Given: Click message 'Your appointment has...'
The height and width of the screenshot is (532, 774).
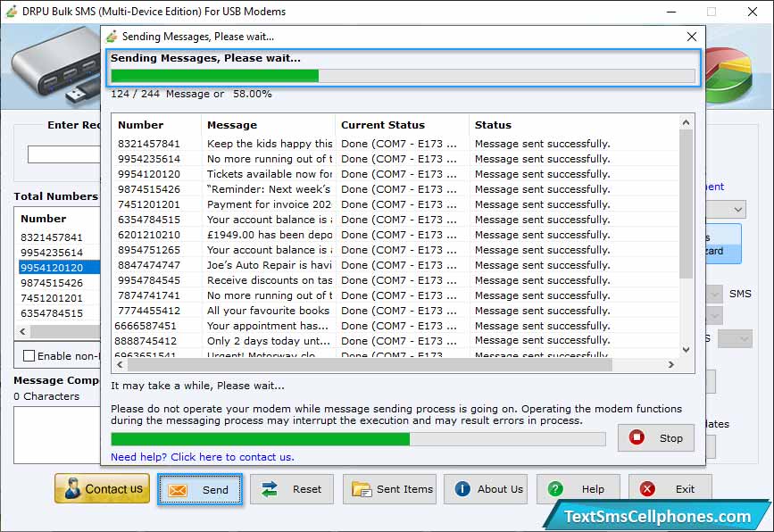Looking at the screenshot, I should 268,326.
